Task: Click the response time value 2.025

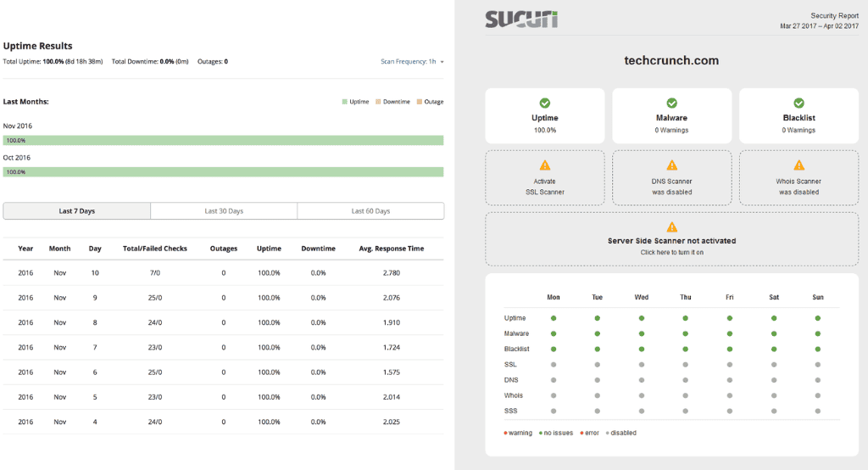Action: pyautogui.click(x=392, y=422)
